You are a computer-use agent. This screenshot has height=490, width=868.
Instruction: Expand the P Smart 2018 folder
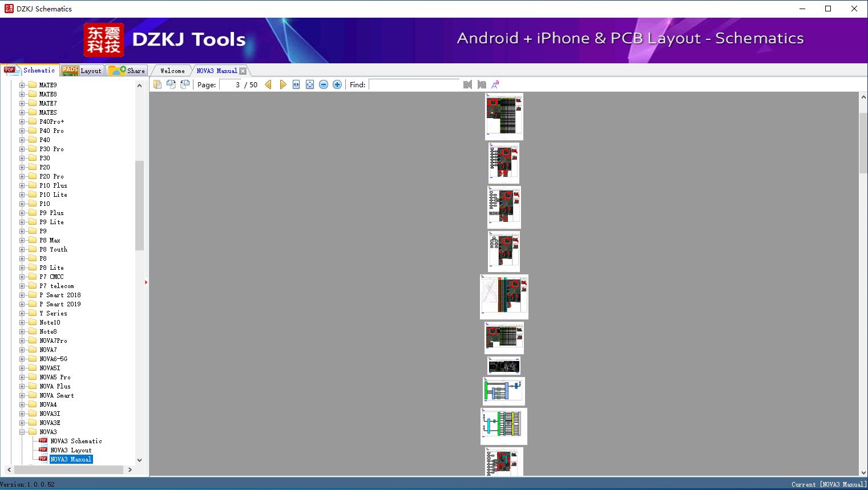tap(22, 295)
